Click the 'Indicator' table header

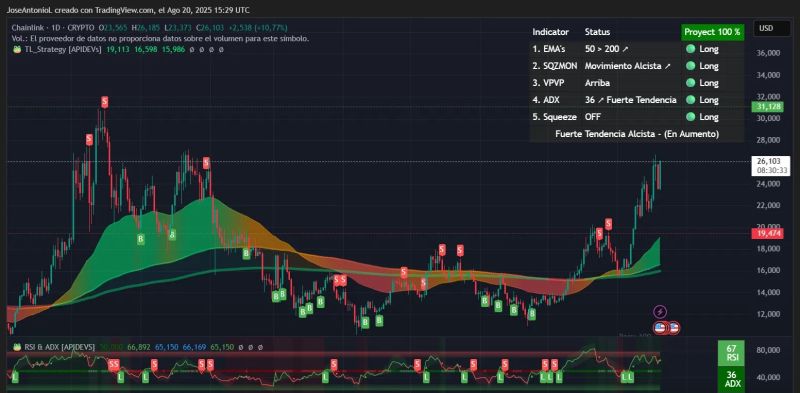(551, 32)
